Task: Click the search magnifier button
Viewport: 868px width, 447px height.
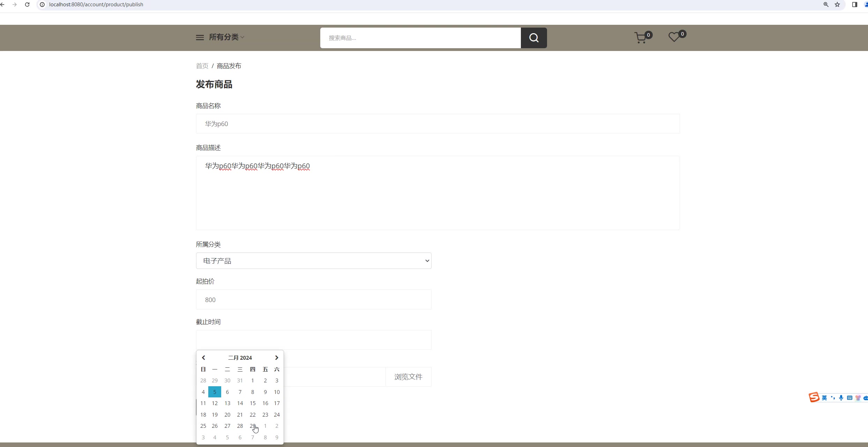Action: coord(534,38)
